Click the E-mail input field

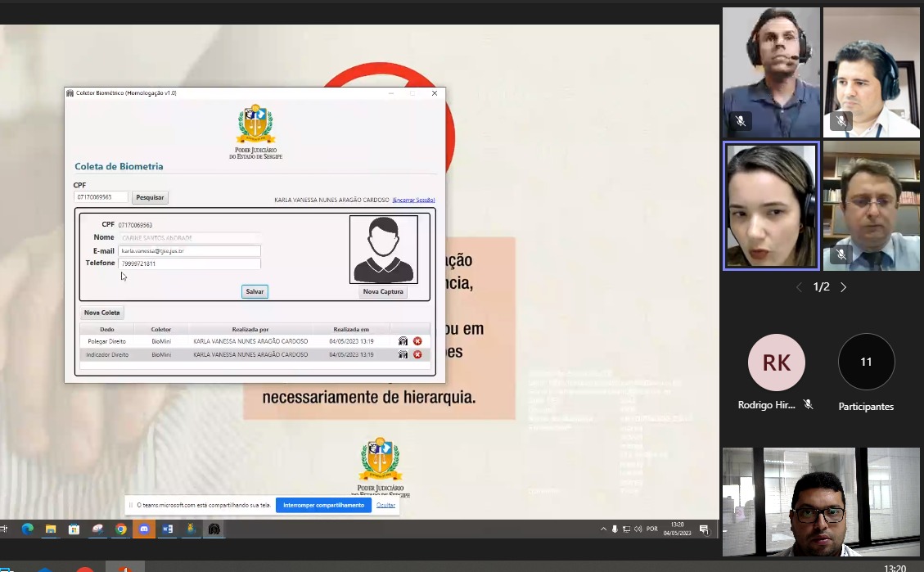pos(189,251)
